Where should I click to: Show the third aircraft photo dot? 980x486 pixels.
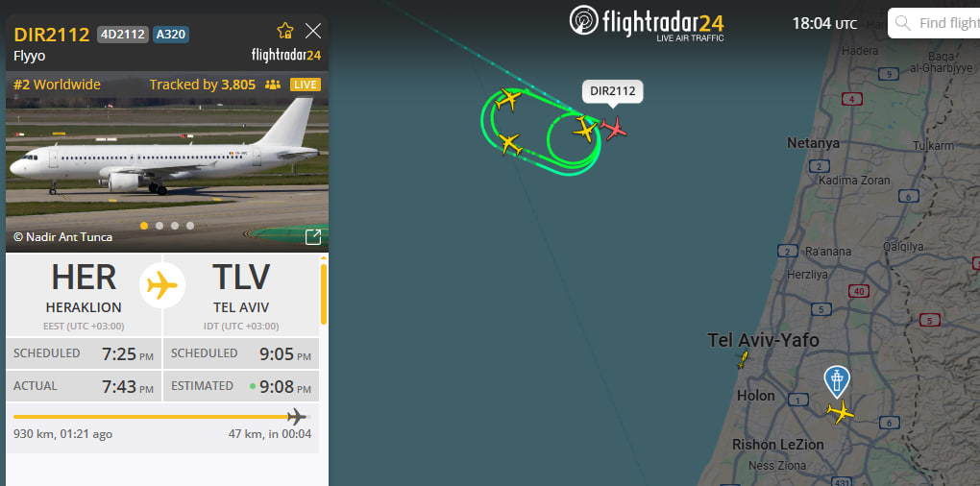click(175, 226)
